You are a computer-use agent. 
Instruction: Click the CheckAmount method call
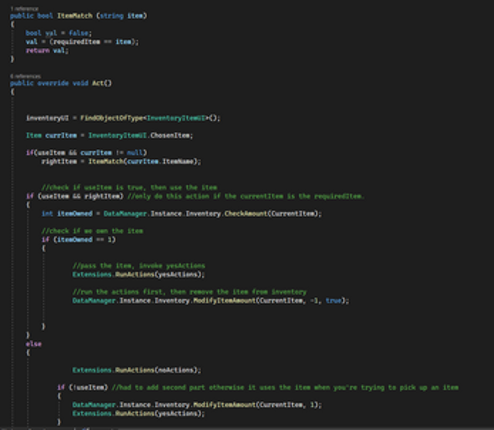click(x=246, y=213)
